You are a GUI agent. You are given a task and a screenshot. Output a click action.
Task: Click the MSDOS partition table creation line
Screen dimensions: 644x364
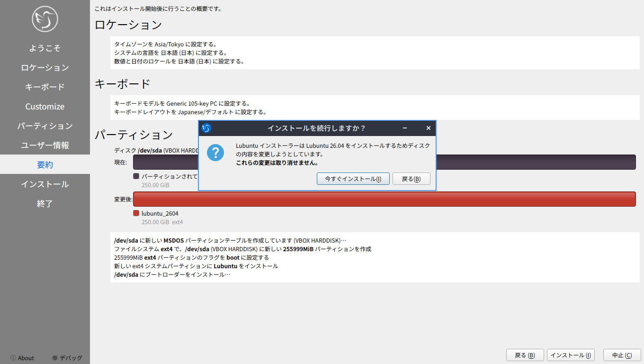tap(230, 240)
